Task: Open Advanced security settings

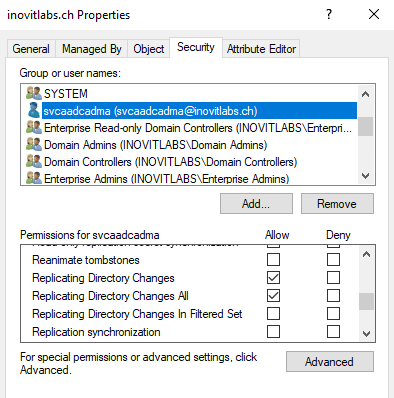Action: [x=330, y=362]
